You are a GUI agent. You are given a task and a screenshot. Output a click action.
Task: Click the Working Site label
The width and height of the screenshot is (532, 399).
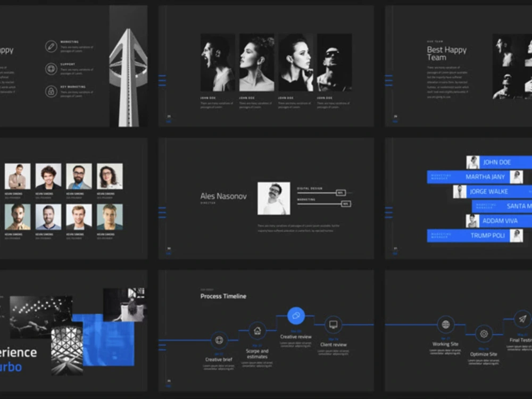(445, 344)
